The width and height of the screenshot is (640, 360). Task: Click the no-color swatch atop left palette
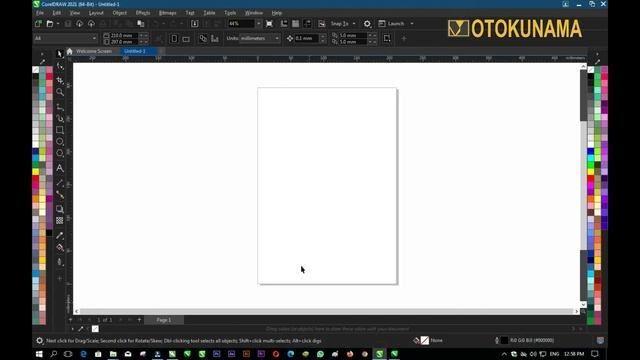(x=36, y=70)
